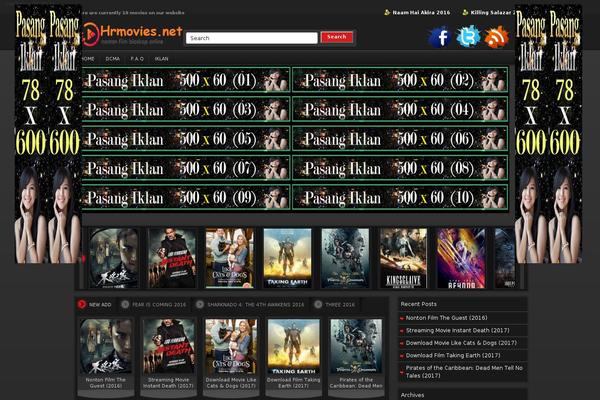Click the Pasang Iklan 500 x 60 (08) banner
The height and width of the screenshot is (400, 600).
coord(400,168)
